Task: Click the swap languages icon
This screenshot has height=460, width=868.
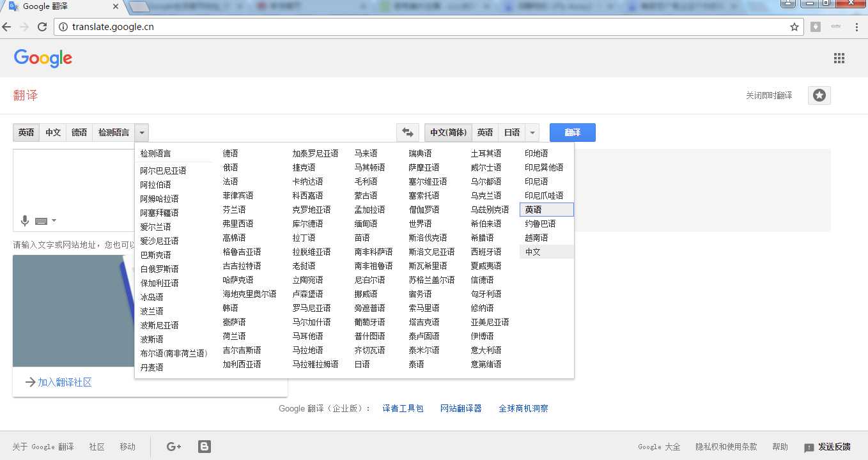Action: tap(407, 132)
